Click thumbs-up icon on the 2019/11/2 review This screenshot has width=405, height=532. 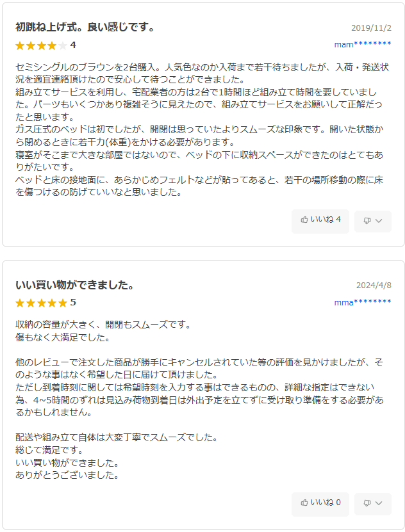pos(304,220)
